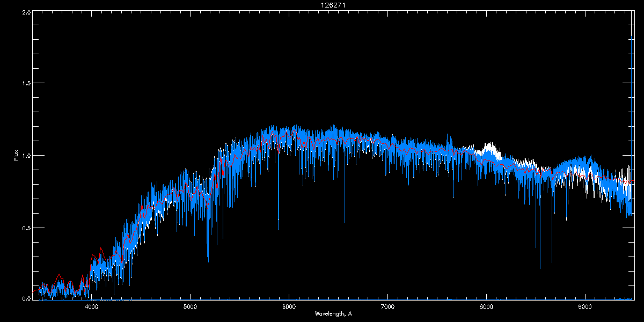
Task: Click the 9000 wavelength tick label
Action: 585,307
